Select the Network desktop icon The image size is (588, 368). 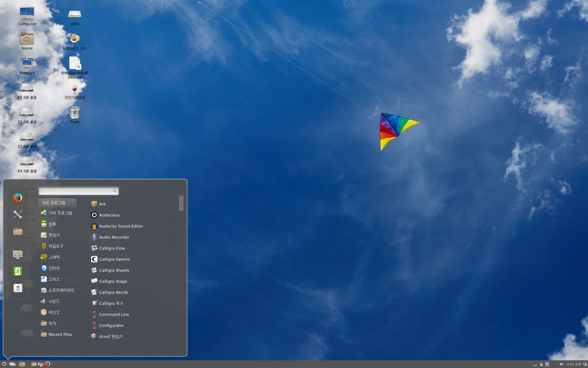click(x=27, y=66)
